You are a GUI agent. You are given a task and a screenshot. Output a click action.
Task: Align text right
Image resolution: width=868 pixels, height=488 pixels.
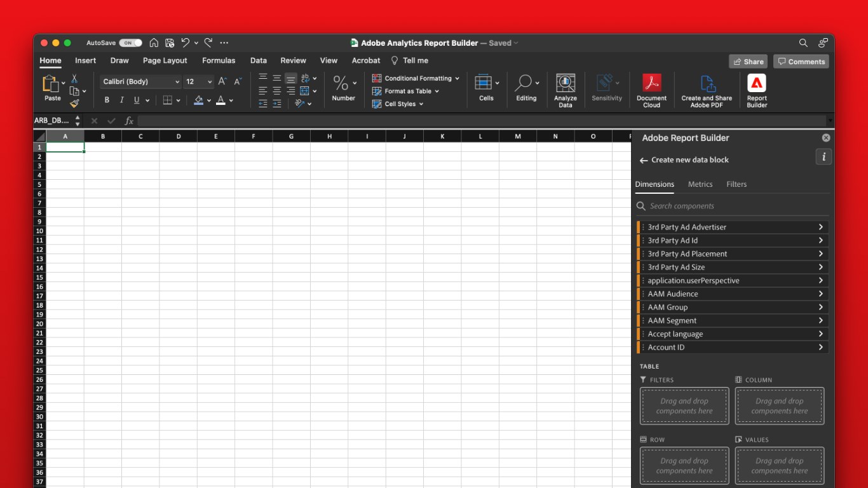(291, 91)
